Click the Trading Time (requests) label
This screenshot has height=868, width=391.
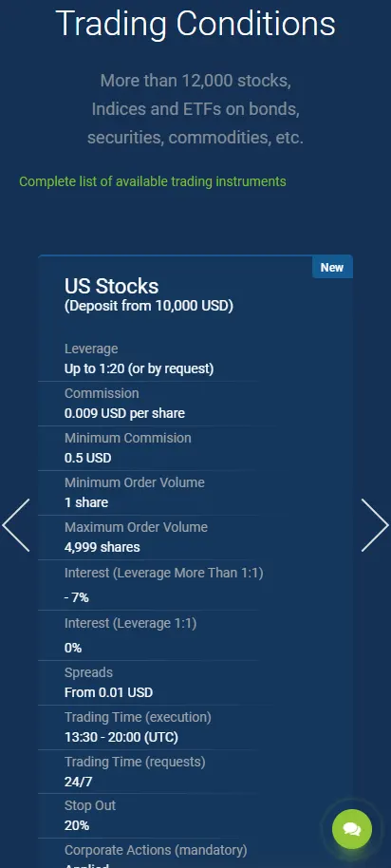click(x=135, y=763)
